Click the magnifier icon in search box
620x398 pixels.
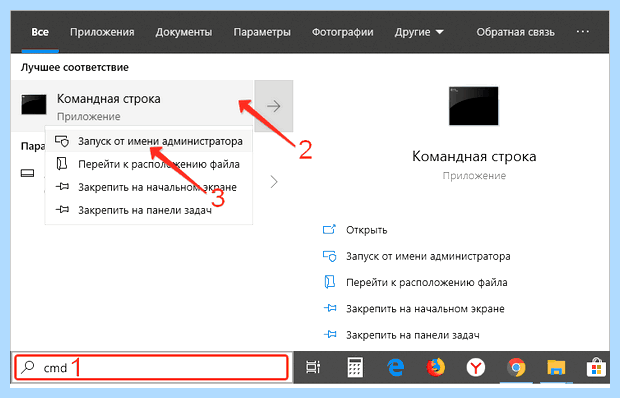[x=28, y=367]
